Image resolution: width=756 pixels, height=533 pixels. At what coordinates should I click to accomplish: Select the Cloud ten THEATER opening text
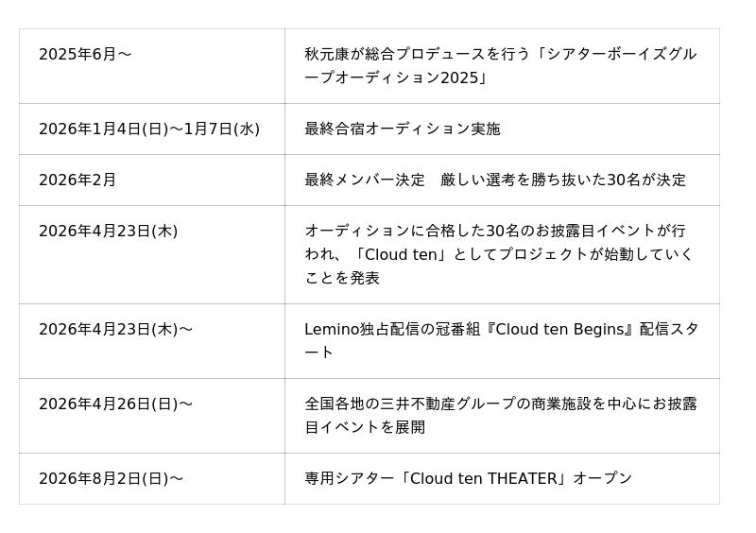click(x=468, y=478)
